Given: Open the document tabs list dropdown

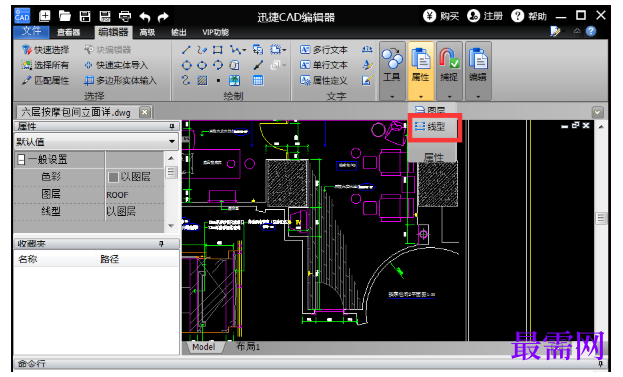Looking at the screenshot, I should pyautogui.click(x=597, y=112).
